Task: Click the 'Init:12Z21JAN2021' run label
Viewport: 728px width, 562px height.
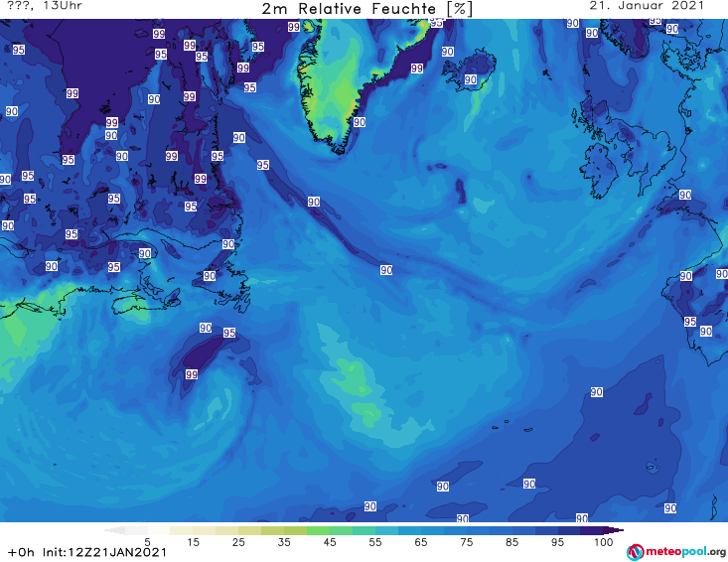Action: point(104,552)
